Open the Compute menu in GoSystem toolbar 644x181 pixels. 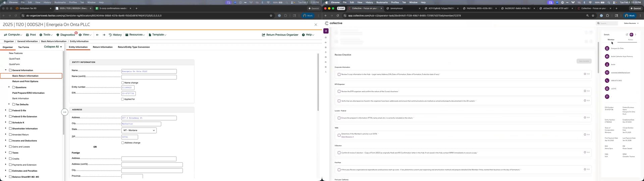pos(13,35)
